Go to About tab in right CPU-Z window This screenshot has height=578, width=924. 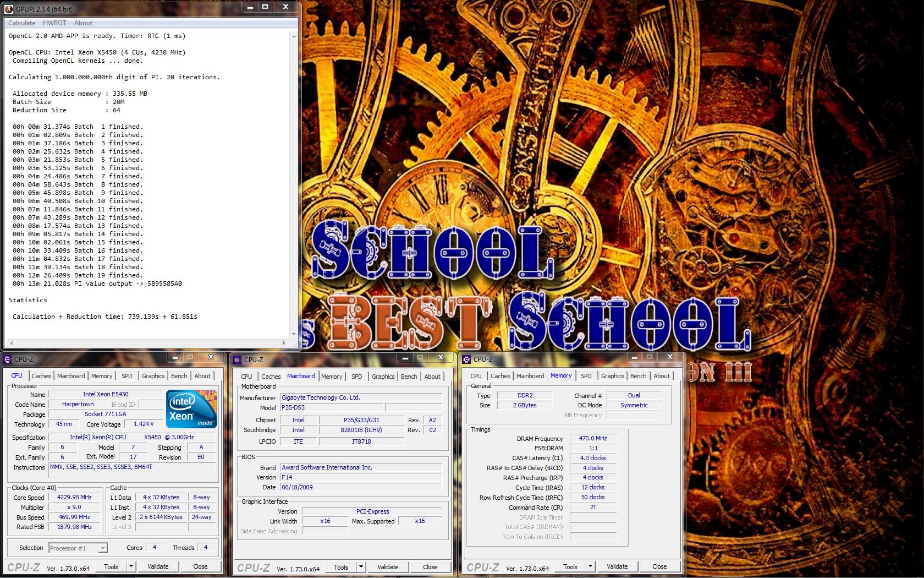[662, 376]
